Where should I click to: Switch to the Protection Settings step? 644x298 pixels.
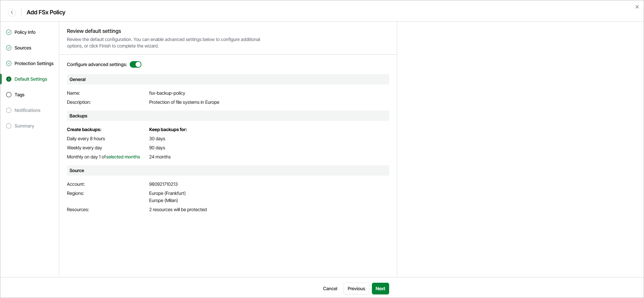click(34, 63)
